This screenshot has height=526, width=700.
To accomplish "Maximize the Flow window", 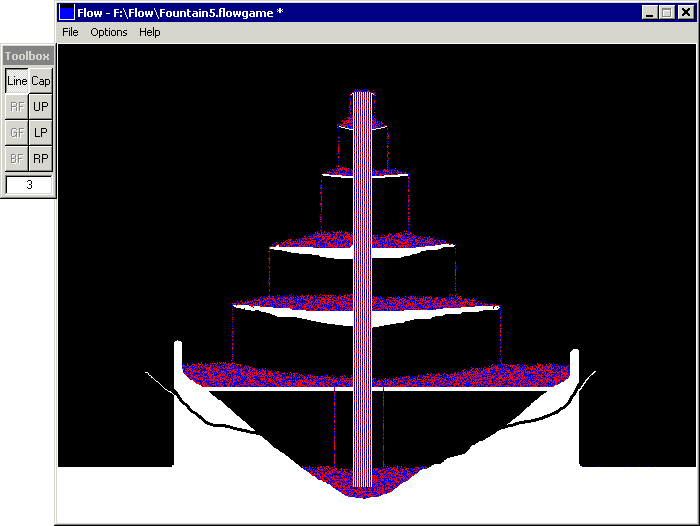I will point(667,13).
